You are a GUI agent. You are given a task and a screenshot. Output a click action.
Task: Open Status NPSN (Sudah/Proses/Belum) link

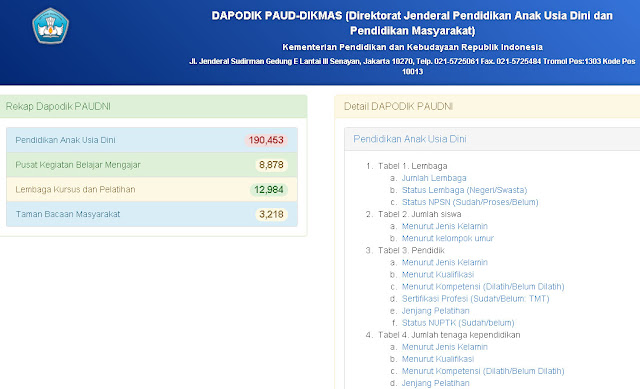470,202
